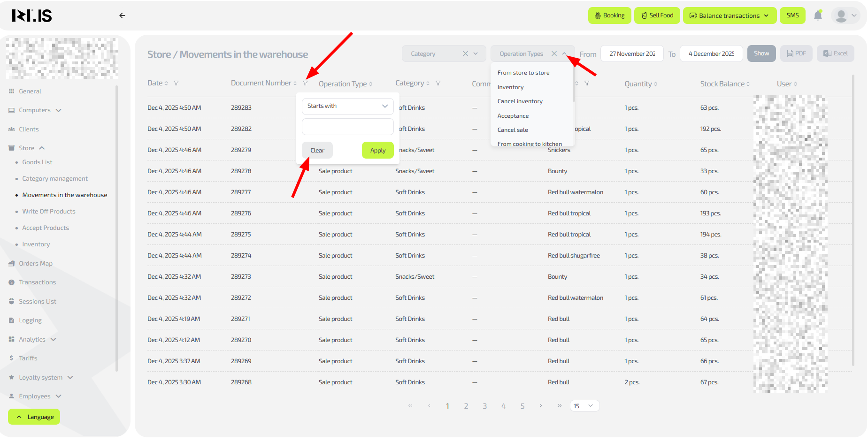Image resolution: width=868 pixels, height=442 pixels.
Task: Click the filter value text field
Action: [347, 127]
